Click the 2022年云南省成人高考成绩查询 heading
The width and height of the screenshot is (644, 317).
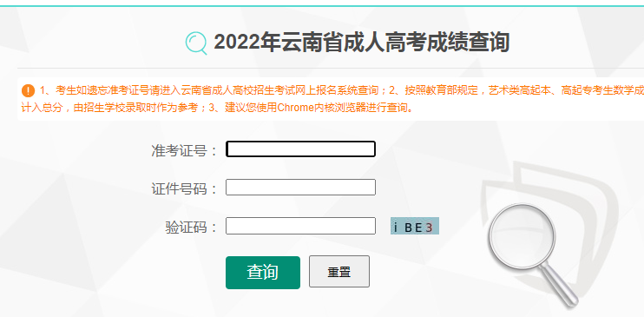click(361, 43)
